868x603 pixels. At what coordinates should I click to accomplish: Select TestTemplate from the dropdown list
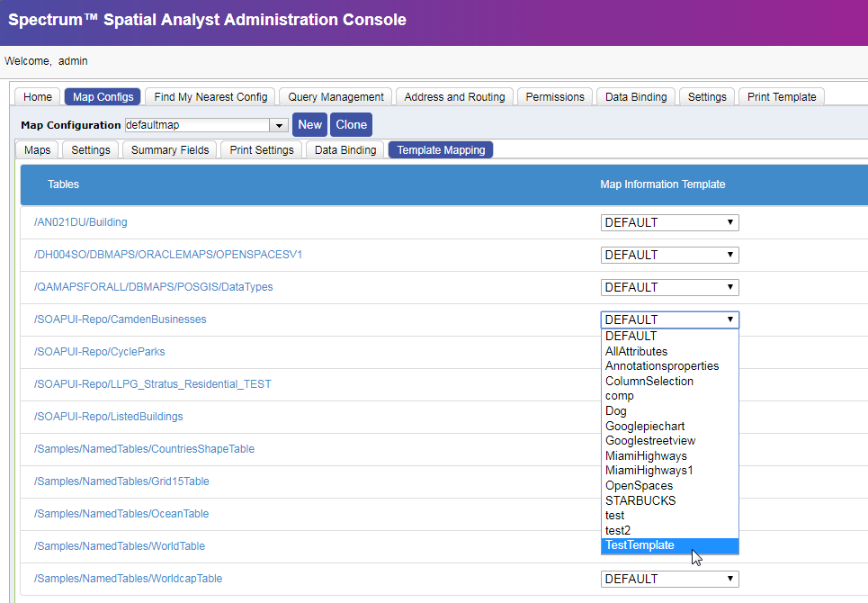click(640, 545)
